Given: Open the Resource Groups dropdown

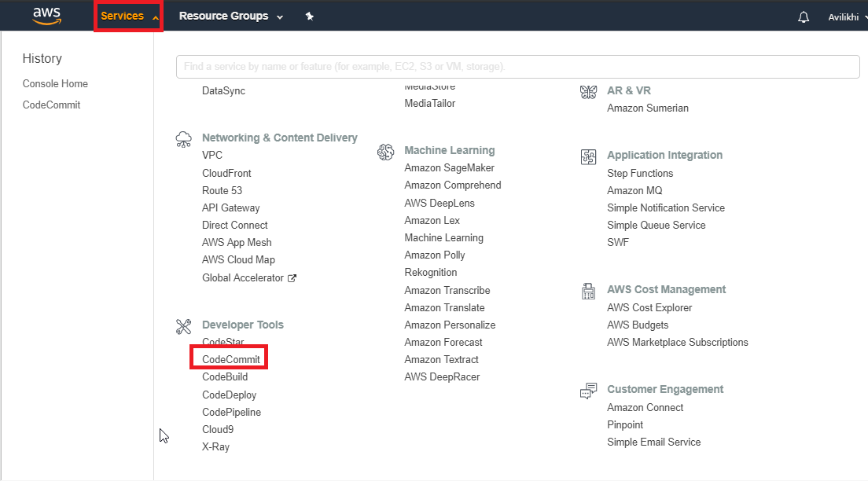Looking at the screenshot, I should (230, 16).
